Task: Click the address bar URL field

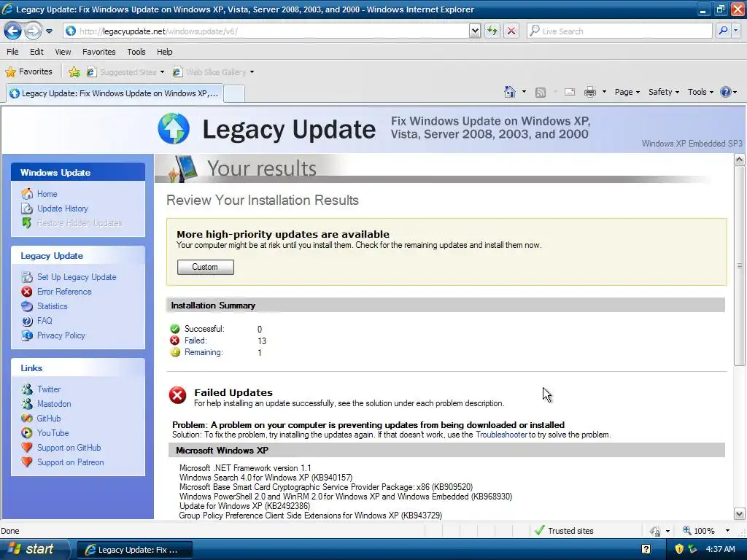Action: pyautogui.click(x=267, y=31)
